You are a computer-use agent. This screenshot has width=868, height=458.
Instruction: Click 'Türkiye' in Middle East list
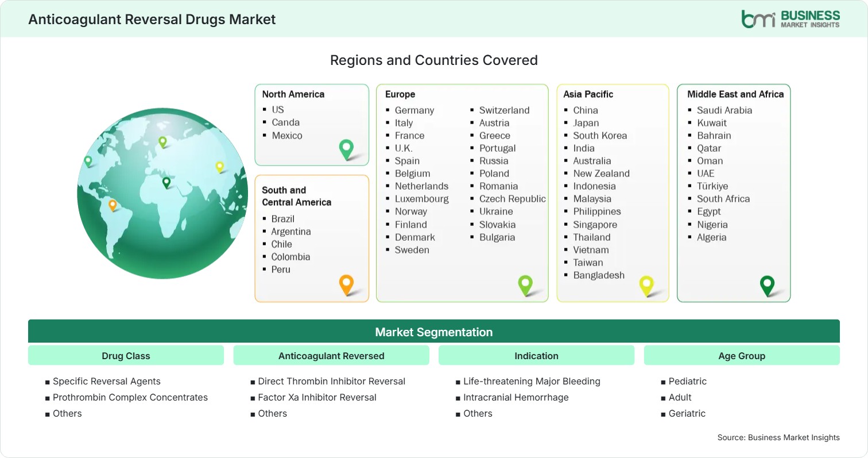point(712,186)
